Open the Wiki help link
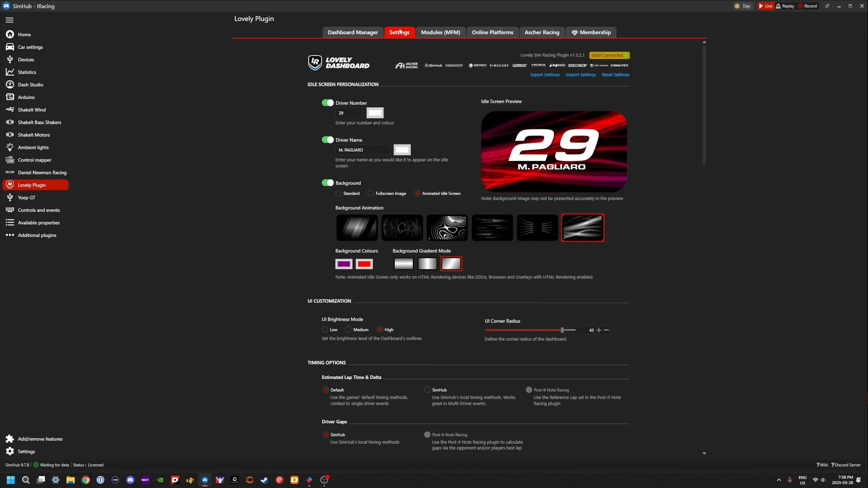Viewport: 868px width, 488px height. [822, 465]
